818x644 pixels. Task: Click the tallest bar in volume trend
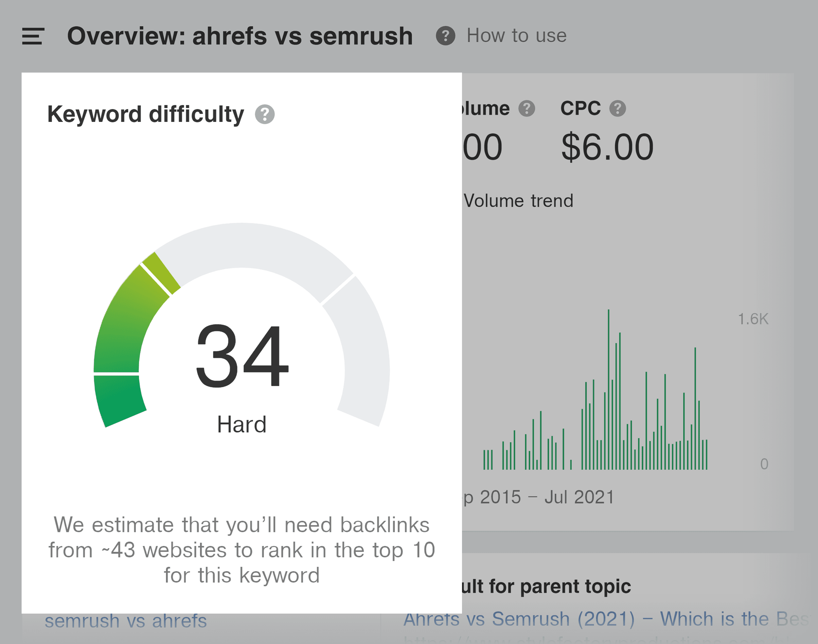[x=608, y=388]
